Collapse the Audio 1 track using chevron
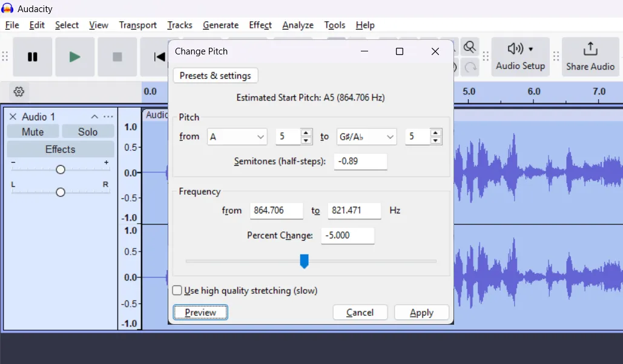The image size is (623, 364). point(94,117)
